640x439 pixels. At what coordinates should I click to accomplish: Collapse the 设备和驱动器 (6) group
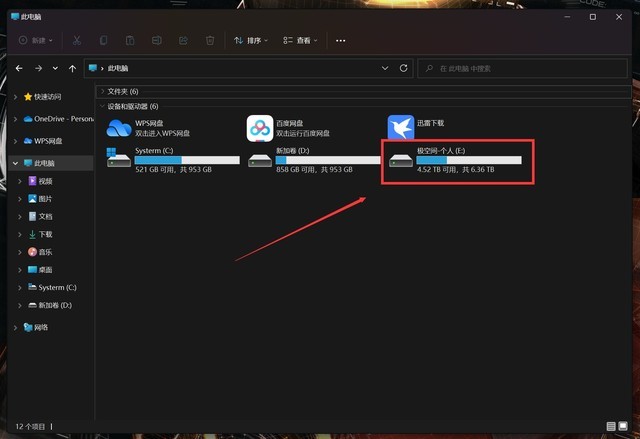pos(102,106)
